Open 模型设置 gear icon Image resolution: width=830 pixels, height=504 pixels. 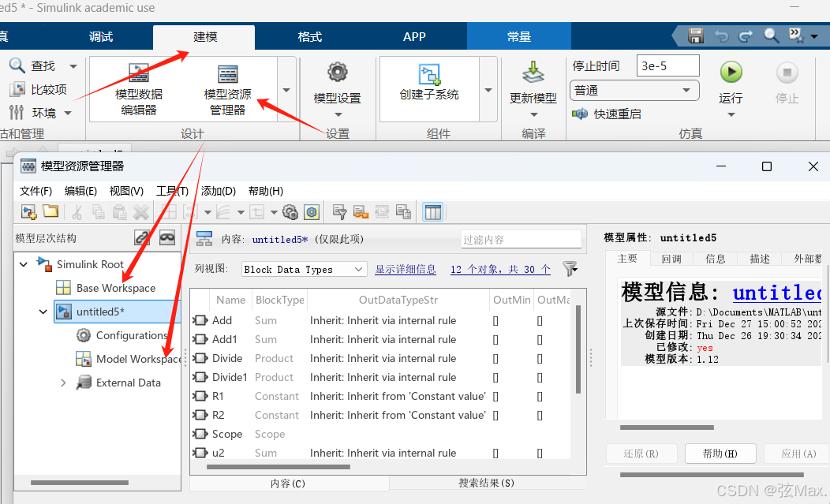point(337,72)
